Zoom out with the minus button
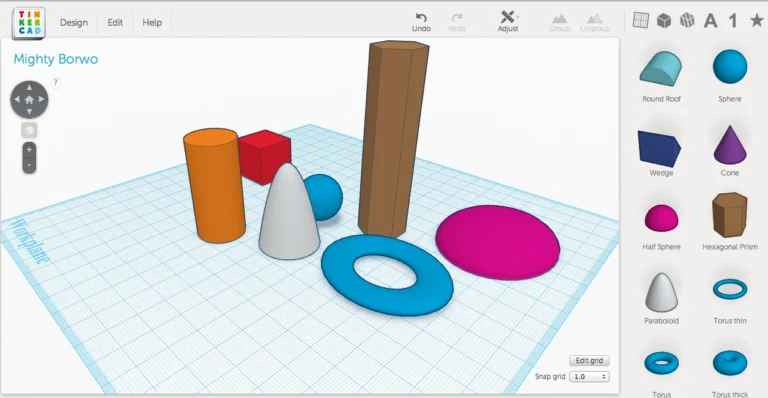The image size is (768, 398). point(29,165)
